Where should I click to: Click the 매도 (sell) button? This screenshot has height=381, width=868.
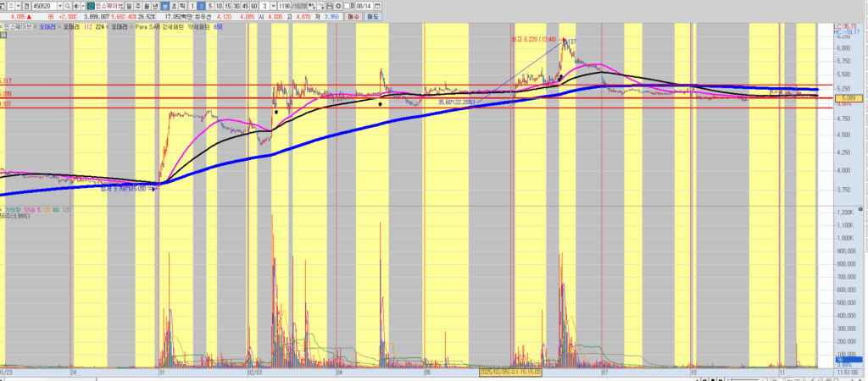click(x=373, y=17)
